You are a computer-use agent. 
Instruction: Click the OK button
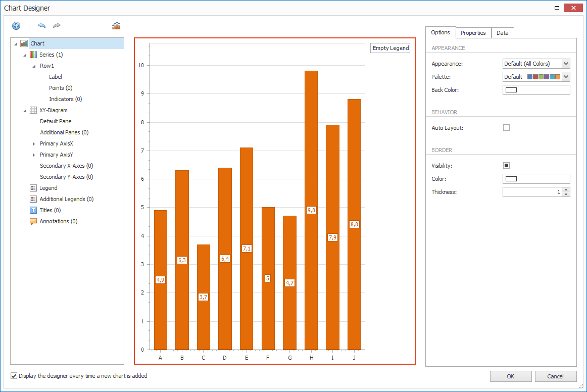(x=510, y=376)
